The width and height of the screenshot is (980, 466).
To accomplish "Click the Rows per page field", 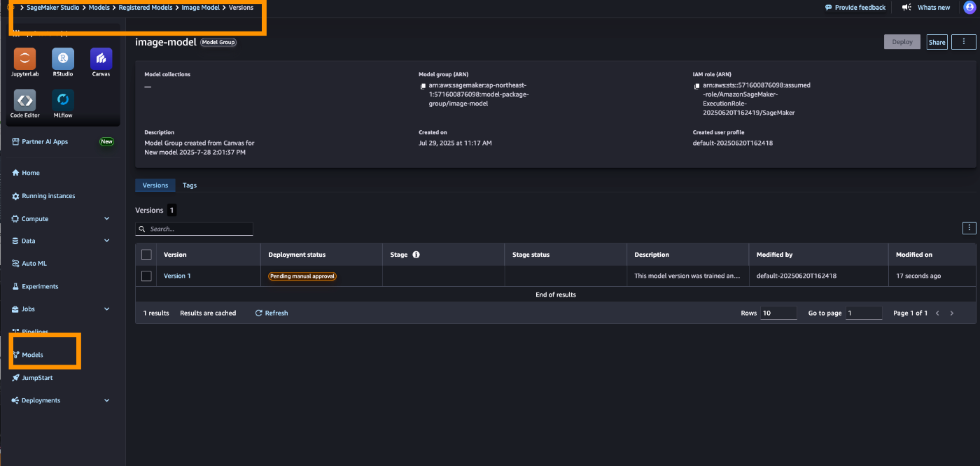I will 778,313.
